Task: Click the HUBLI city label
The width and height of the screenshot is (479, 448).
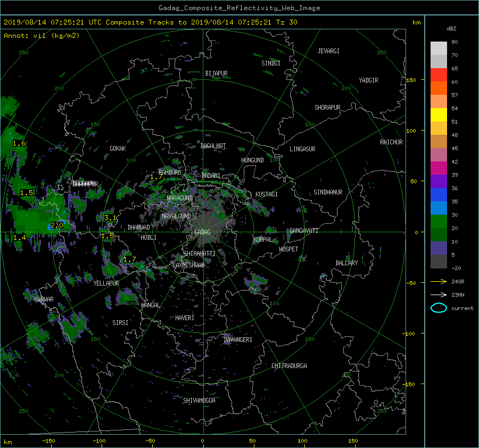Action: (148, 238)
